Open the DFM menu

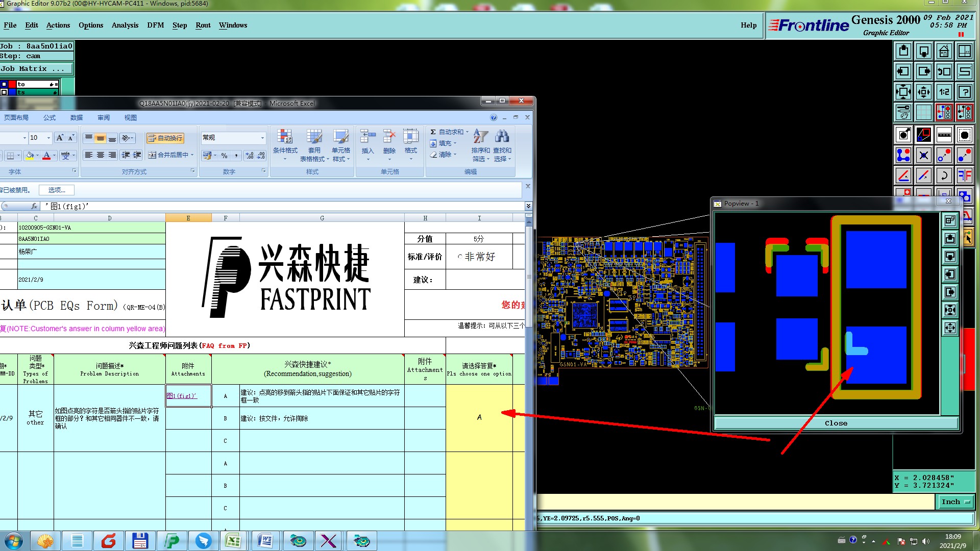point(155,25)
